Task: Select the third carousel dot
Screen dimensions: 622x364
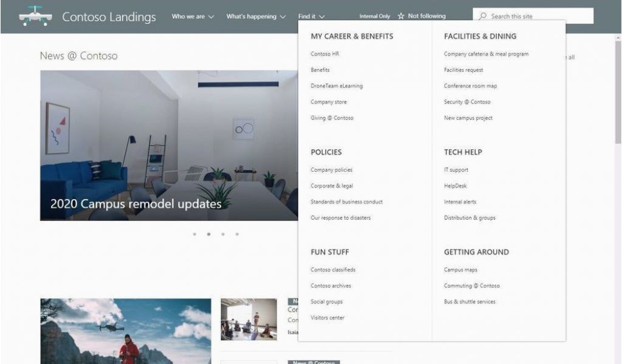Action: [x=223, y=234]
